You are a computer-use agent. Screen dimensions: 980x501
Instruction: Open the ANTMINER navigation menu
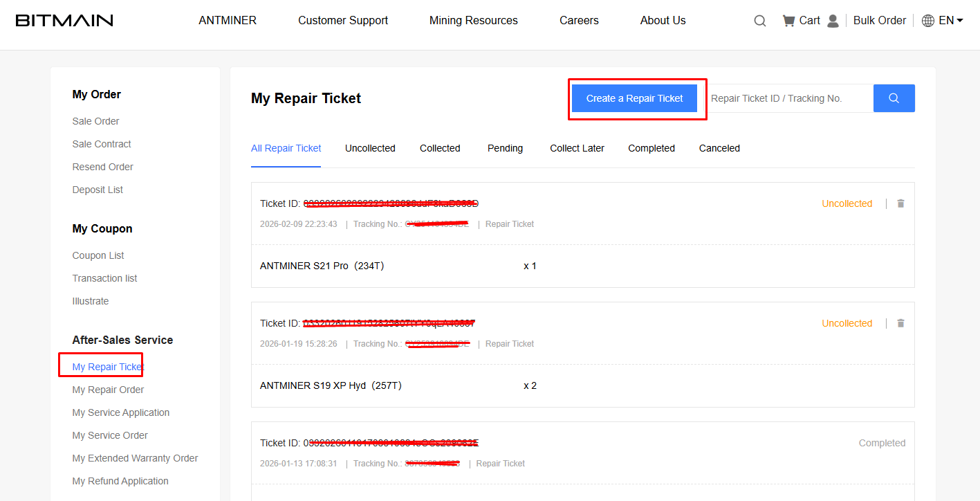click(228, 21)
